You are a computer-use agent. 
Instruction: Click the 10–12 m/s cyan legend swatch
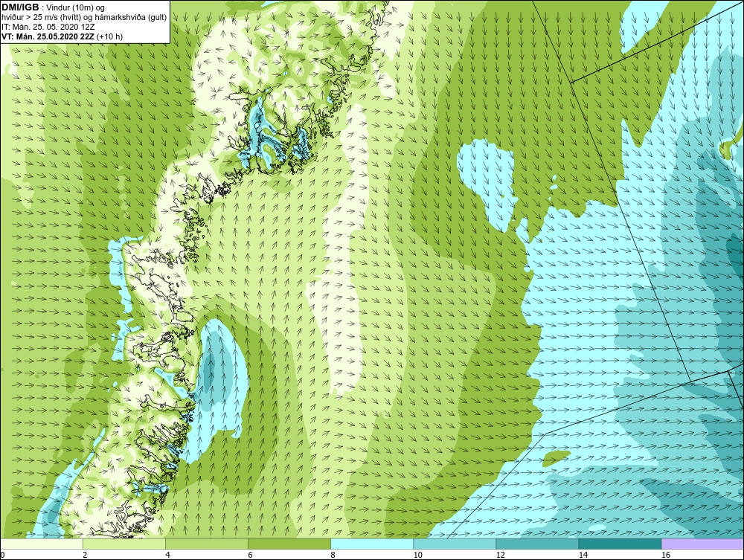455,544
